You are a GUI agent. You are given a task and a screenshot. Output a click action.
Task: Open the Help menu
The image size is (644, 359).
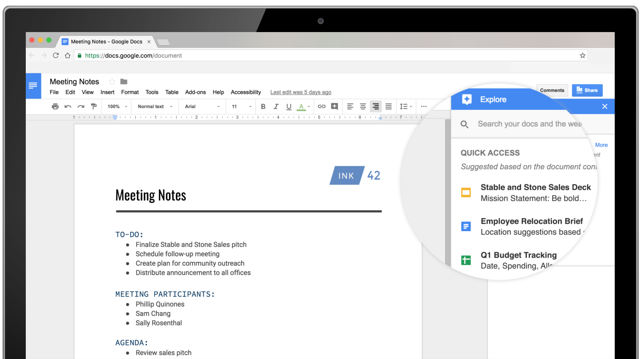coord(218,92)
